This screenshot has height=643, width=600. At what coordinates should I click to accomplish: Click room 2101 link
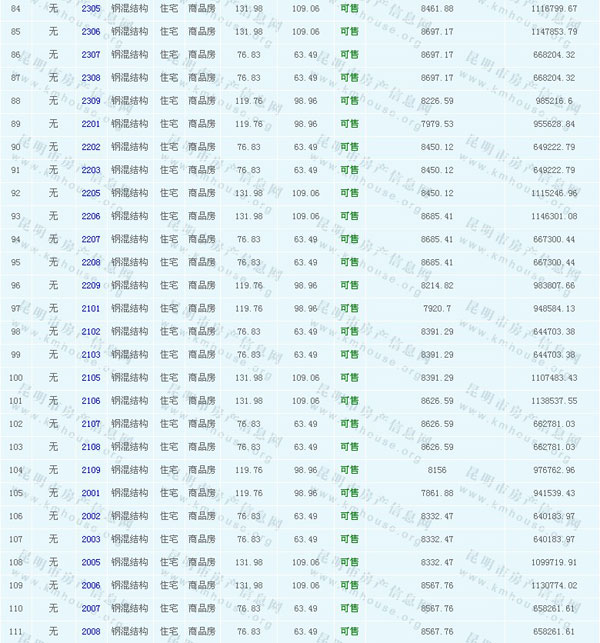tap(90, 308)
